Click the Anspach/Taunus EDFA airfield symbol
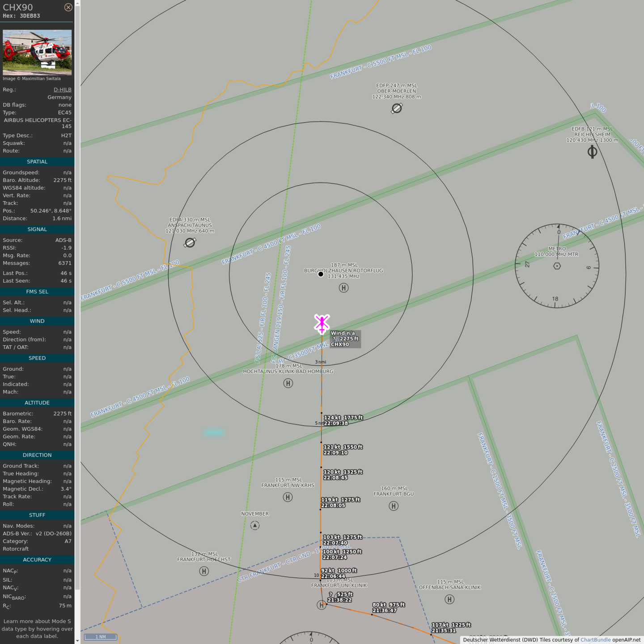 point(190,242)
